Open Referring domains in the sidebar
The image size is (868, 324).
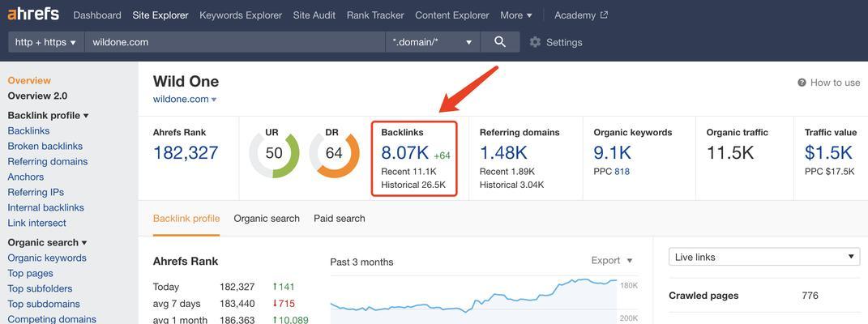pos(48,162)
